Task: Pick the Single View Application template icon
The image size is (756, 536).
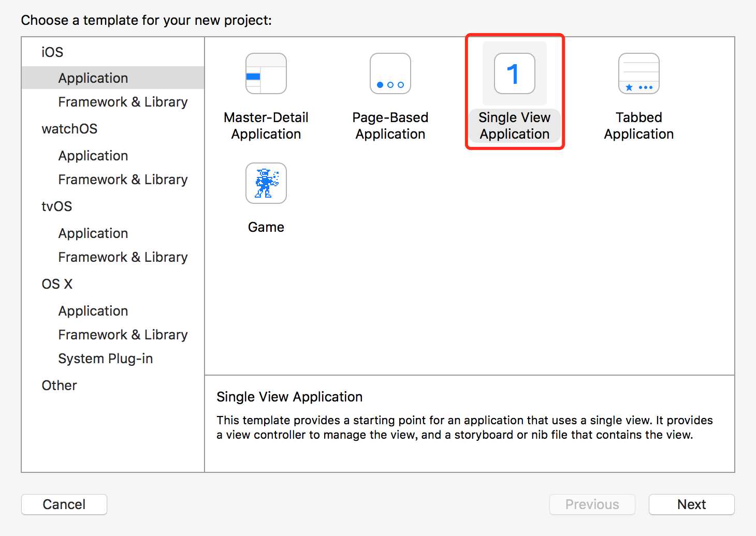Action: pos(514,73)
